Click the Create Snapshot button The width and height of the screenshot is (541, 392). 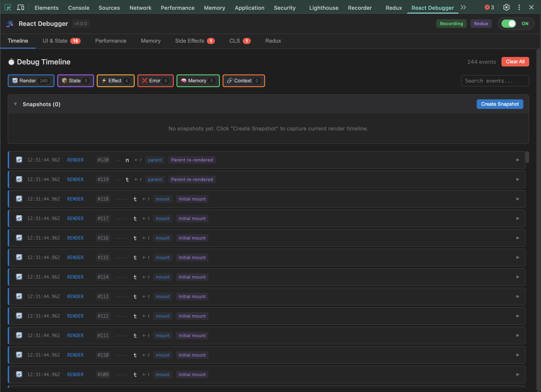click(x=500, y=104)
